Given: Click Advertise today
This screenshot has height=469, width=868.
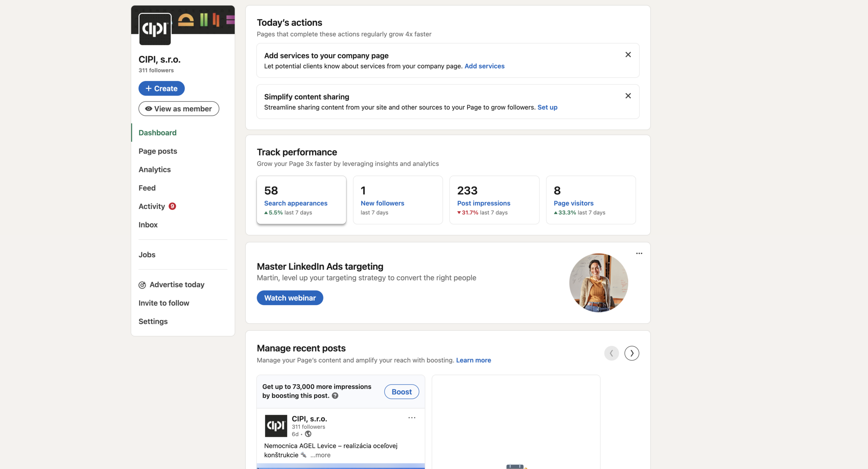Looking at the screenshot, I should [172, 285].
